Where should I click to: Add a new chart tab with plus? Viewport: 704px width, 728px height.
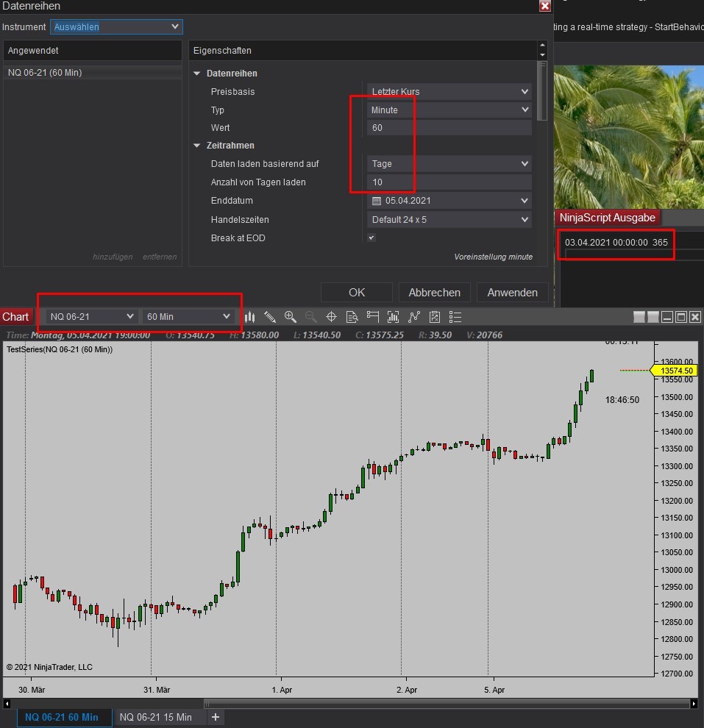tap(216, 717)
